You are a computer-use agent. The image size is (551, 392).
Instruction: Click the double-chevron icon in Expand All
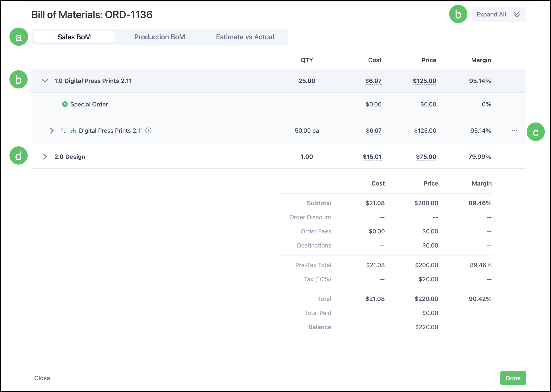coord(517,15)
